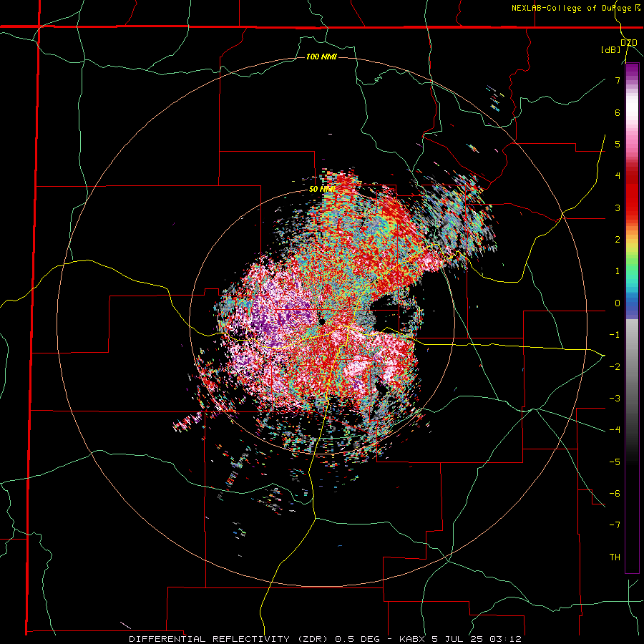
Task: Click the 100 NMI range ring label
Action: [321, 57]
